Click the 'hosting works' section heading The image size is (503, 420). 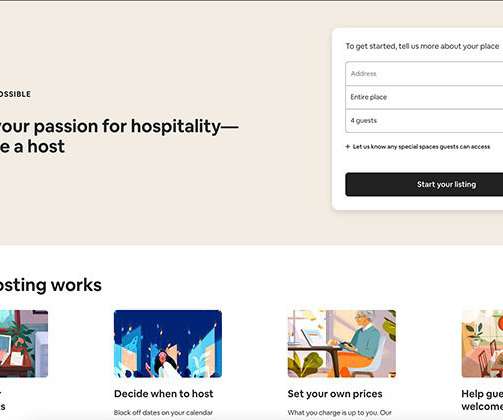pyautogui.click(x=51, y=285)
